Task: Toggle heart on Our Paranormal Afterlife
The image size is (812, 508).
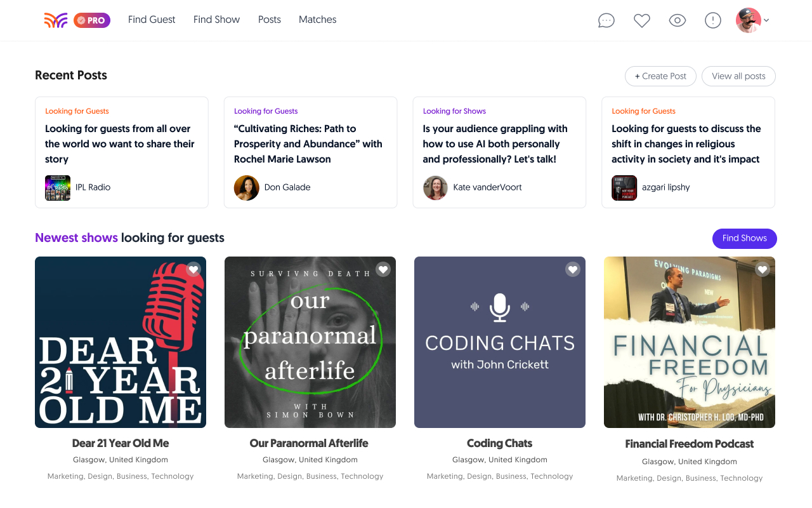Action: (383, 269)
